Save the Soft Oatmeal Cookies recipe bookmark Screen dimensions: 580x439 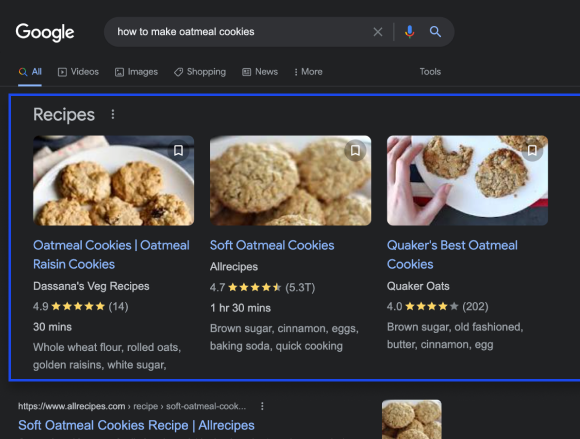pos(355,151)
